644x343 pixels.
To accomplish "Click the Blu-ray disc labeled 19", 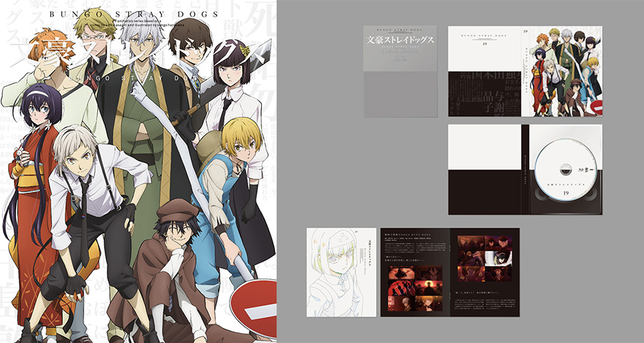I will [566, 170].
